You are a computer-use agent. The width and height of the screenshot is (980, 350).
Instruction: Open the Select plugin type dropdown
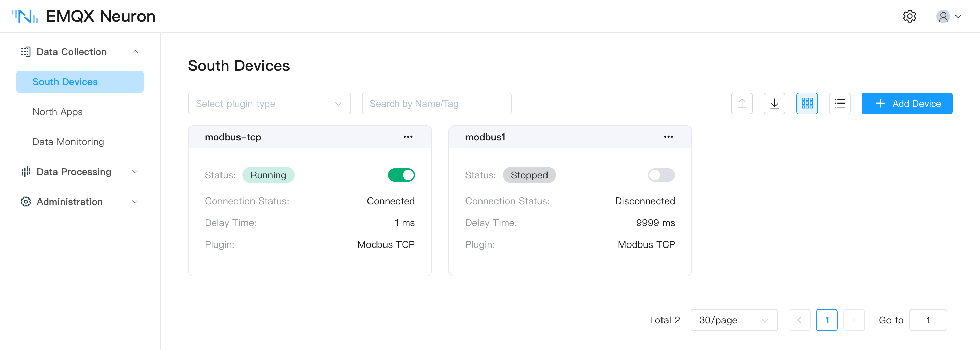click(x=269, y=104)
